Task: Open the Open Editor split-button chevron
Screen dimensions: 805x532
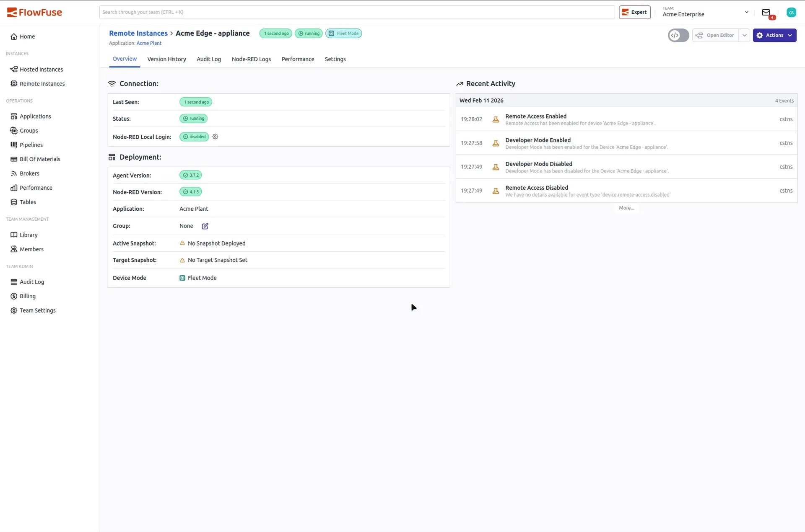Action: click(744, 35)
